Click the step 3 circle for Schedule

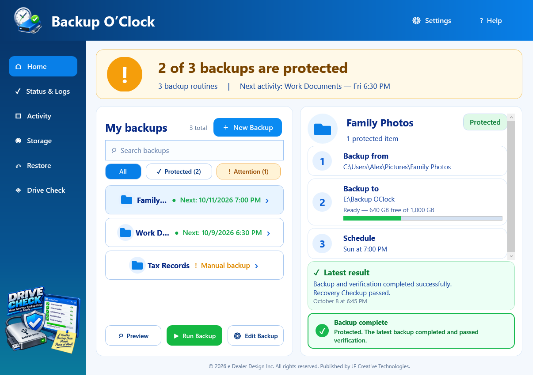[x=322, y=244]
